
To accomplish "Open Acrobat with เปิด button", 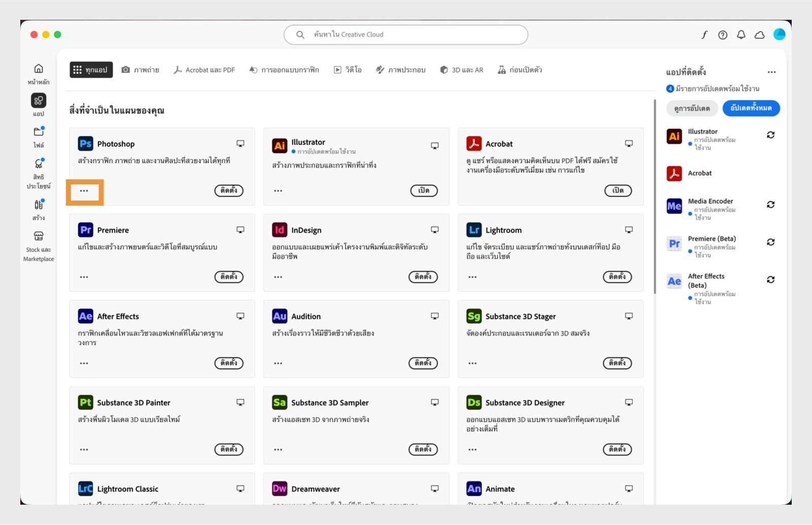I will point(618,190).
